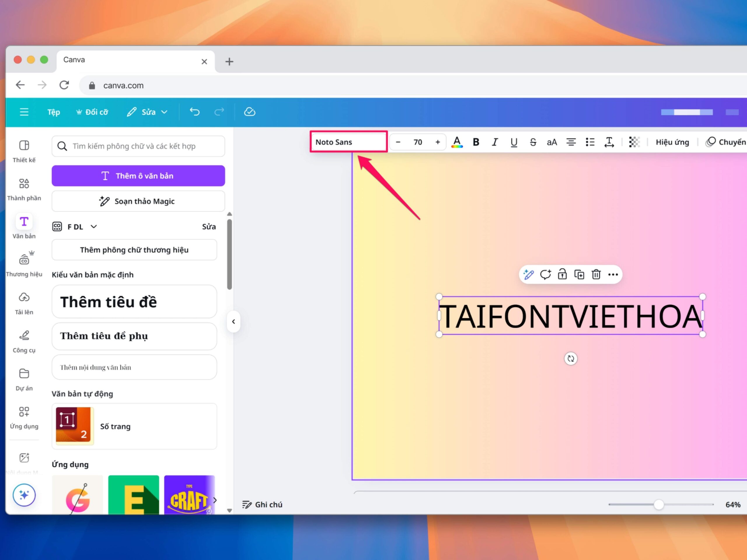Viewport: 747px width, 560px height.
Task: Undo the last action
Action: pyautogui.click(x=195, y=112)
